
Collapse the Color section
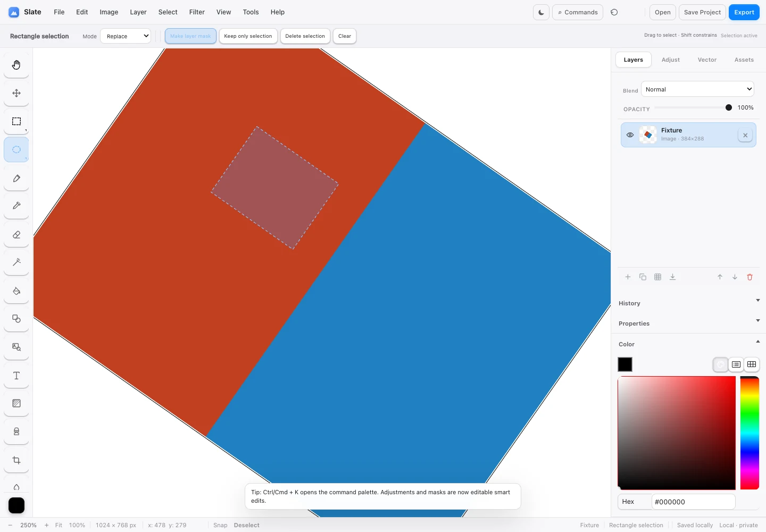pos(689,344)
